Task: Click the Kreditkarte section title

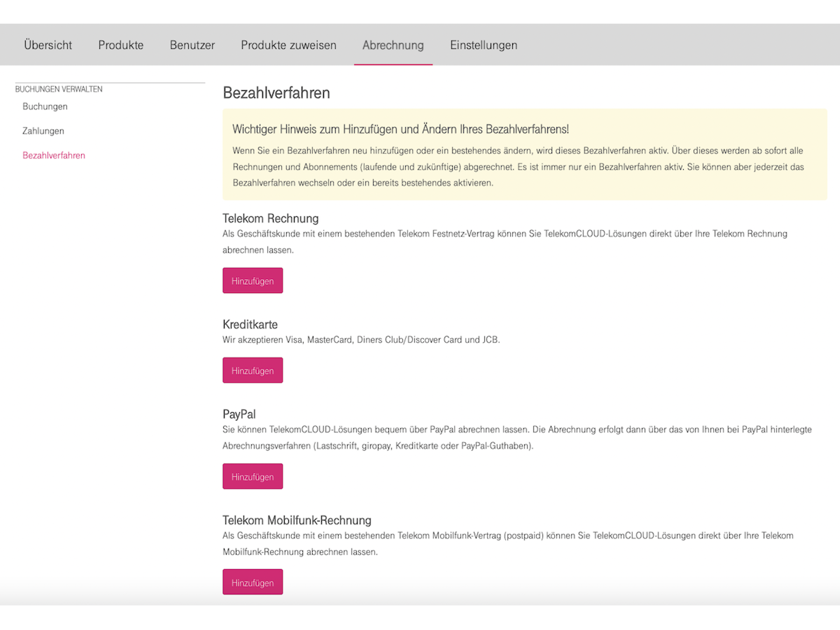Action: coord(250,324)
